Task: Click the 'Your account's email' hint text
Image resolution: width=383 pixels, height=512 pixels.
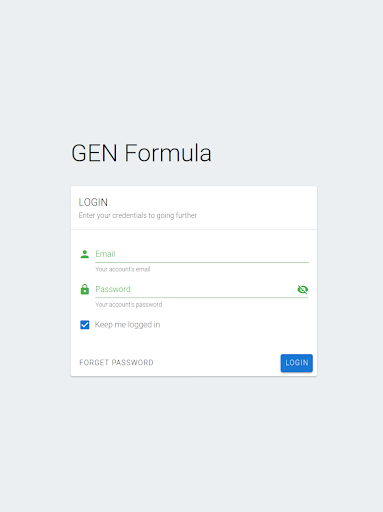Action: (123, 269)
